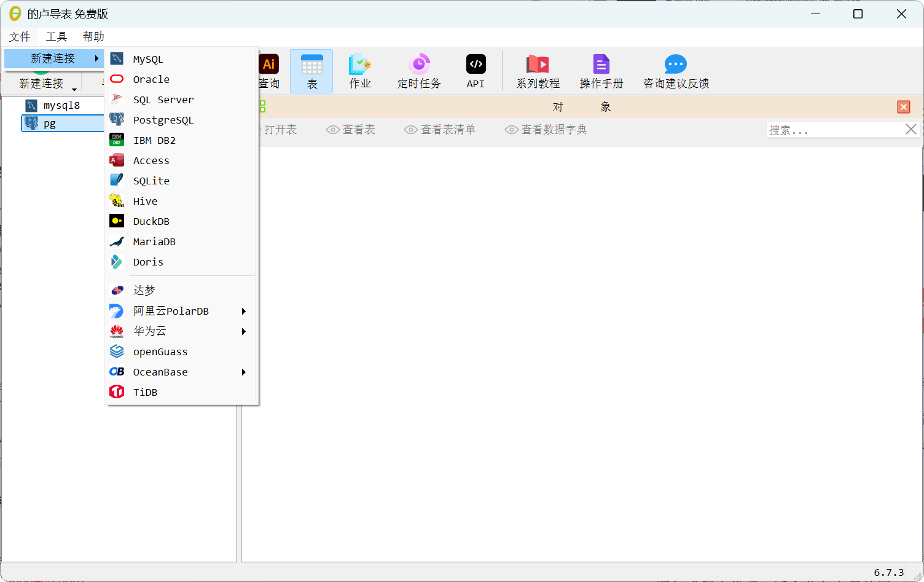
Task: Click the 达梦 database icon
Action: (117, 290)
